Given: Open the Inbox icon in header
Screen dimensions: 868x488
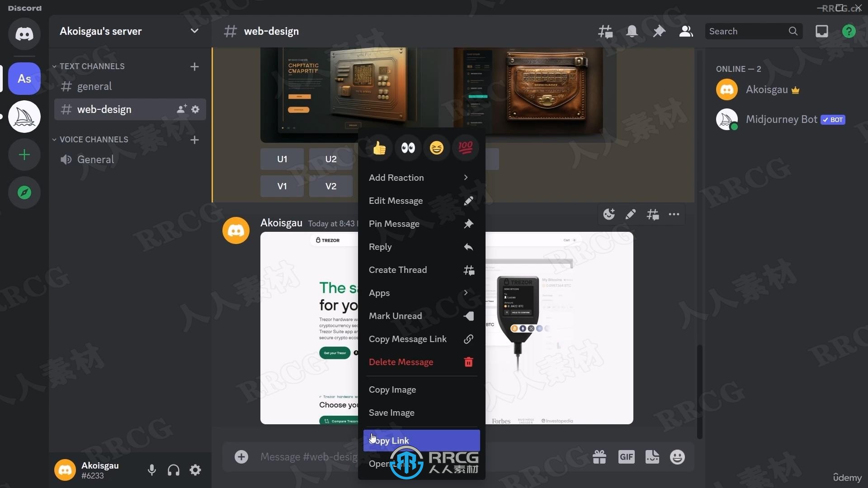Looking at the screenshot, I should pos(822,31).
